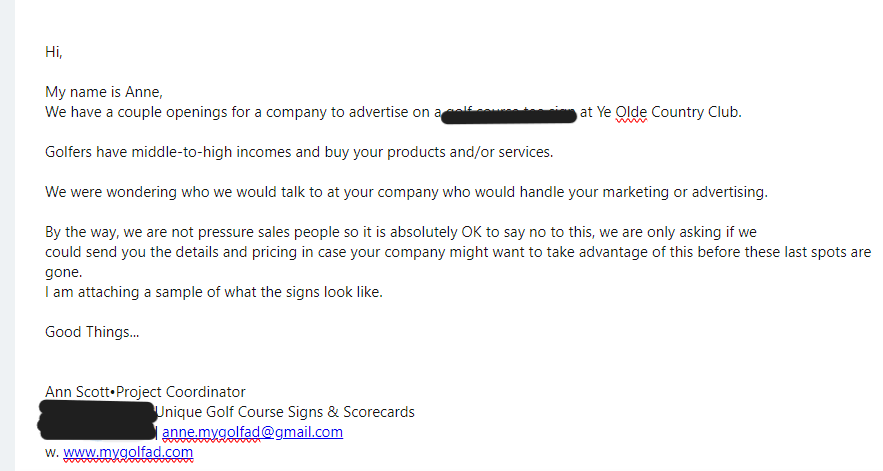Click the standalone word "gone."
This screenshot has width=883, height=471.
pyautogui.click(x=63, y=272)
